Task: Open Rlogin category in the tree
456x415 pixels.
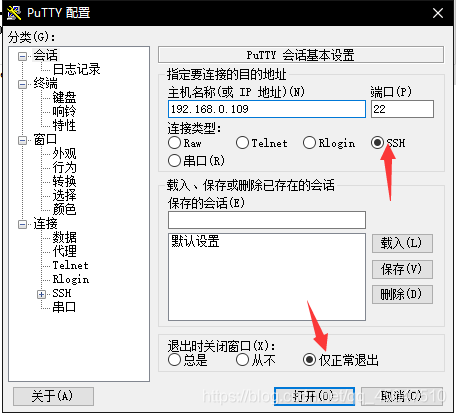Action: [71, 279]
